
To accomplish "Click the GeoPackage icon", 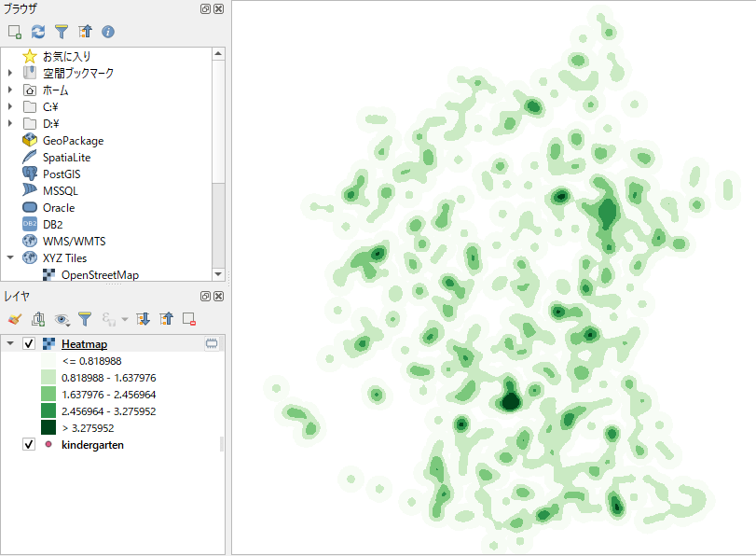I will pyautogui.click(x=30, y=141).
